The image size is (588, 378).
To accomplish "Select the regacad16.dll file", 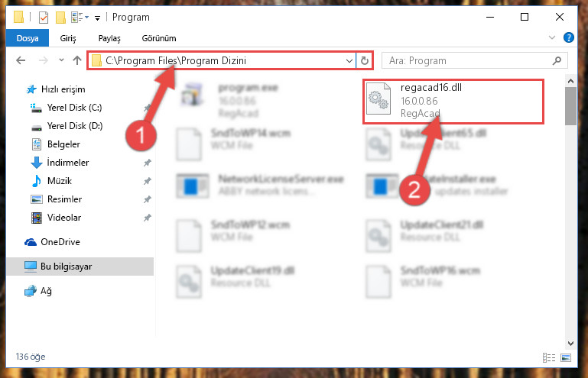I will 453,101.
